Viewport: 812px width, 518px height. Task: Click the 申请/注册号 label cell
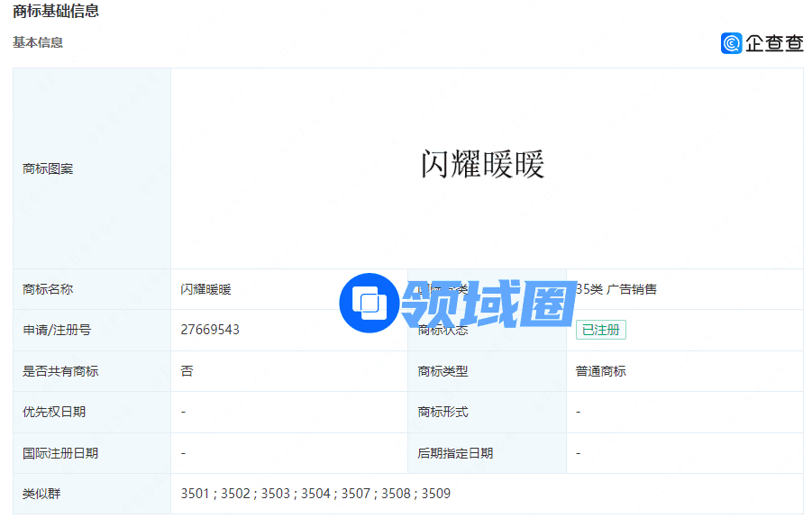[x=57, y=330]
